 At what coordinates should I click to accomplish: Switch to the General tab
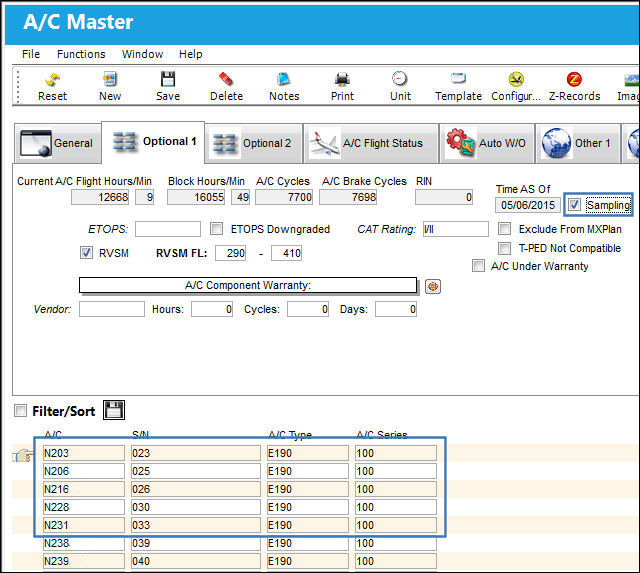coord(58,143)
